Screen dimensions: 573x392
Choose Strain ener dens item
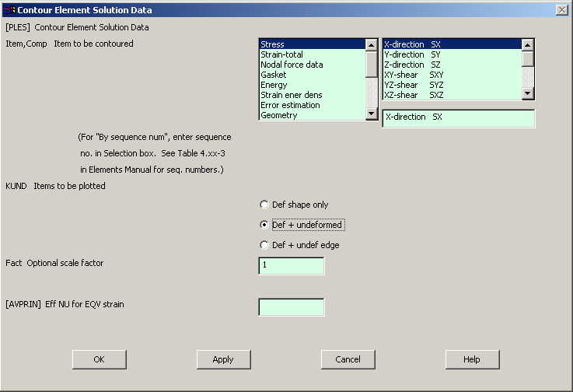313,95
